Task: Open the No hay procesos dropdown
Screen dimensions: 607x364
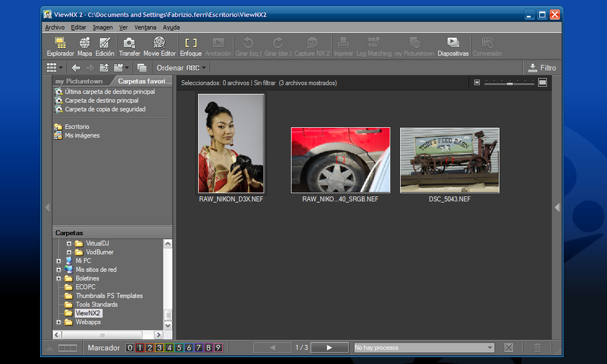Action: click(424, 348)
